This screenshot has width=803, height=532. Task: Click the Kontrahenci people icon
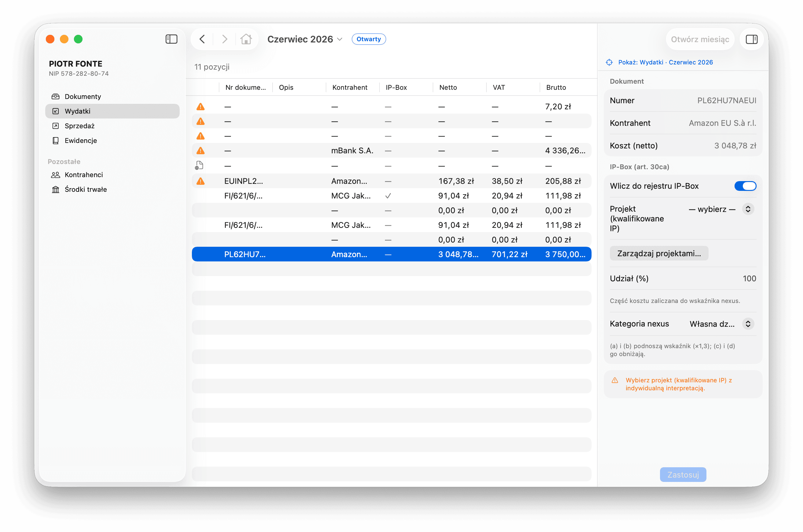point(55,175)
